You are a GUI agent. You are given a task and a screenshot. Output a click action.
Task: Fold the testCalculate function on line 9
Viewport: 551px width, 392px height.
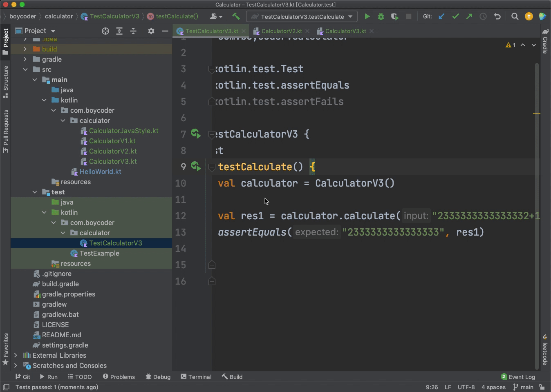[x=212, y=167]
